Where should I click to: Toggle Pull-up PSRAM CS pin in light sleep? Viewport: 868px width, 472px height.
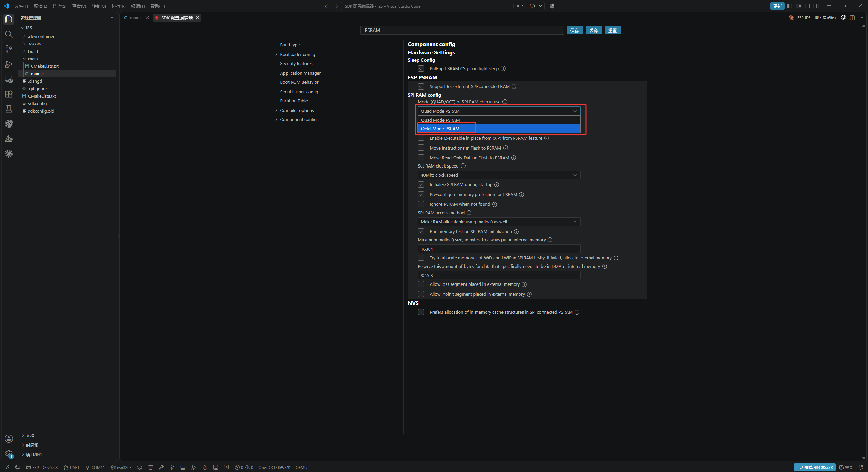coord(421,68)
